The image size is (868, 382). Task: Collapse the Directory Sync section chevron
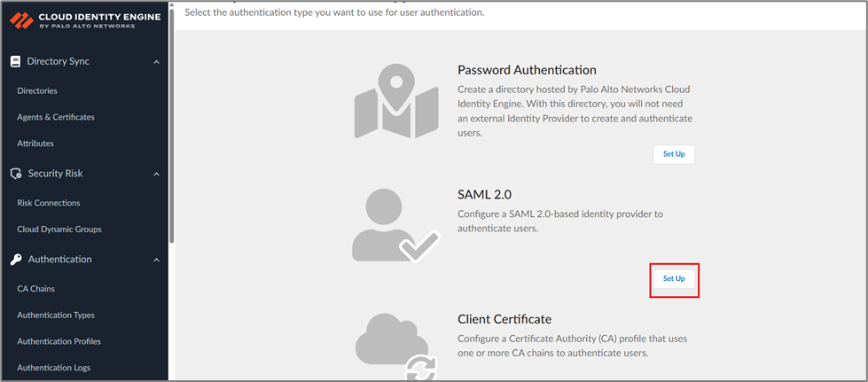[157, 62]
